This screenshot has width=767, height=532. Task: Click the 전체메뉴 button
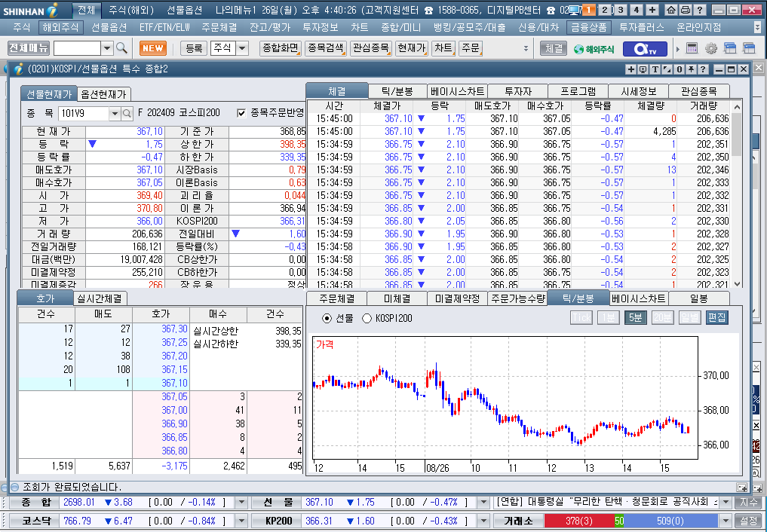pyautogui.click(x=29, y=48)
